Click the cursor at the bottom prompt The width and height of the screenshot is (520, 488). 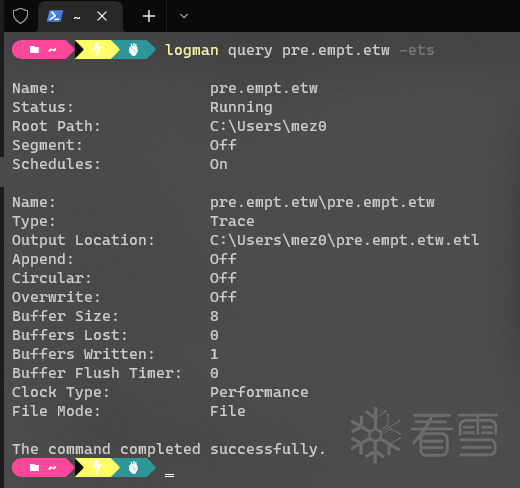169,475
